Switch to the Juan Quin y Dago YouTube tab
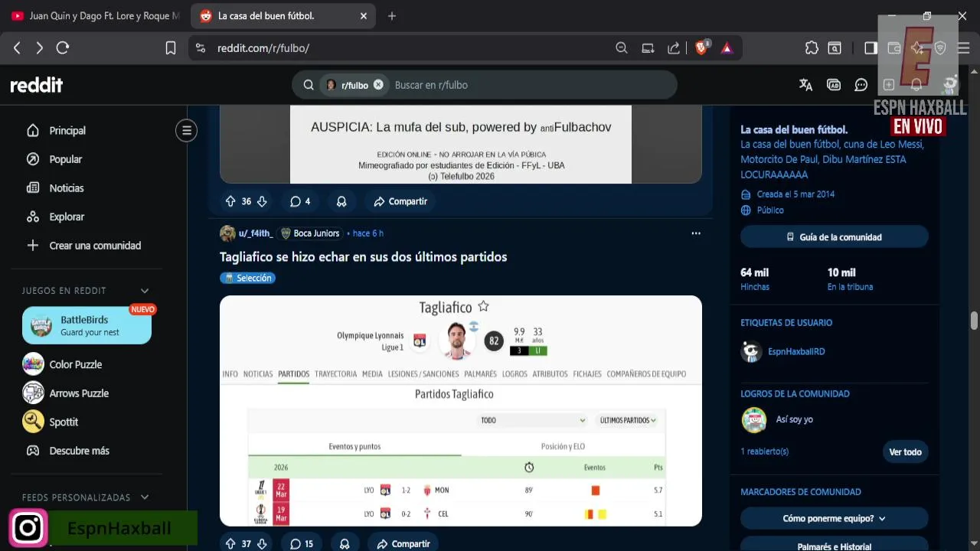 95,15
